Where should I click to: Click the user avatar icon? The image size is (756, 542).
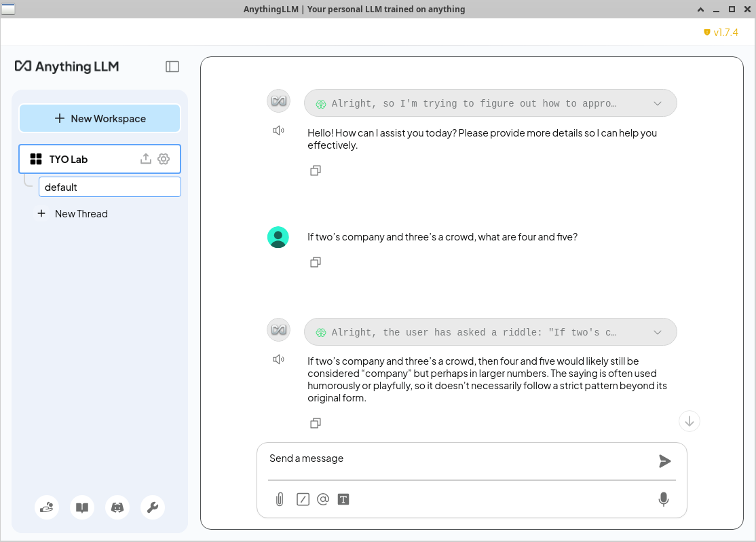tap(278, 237)
